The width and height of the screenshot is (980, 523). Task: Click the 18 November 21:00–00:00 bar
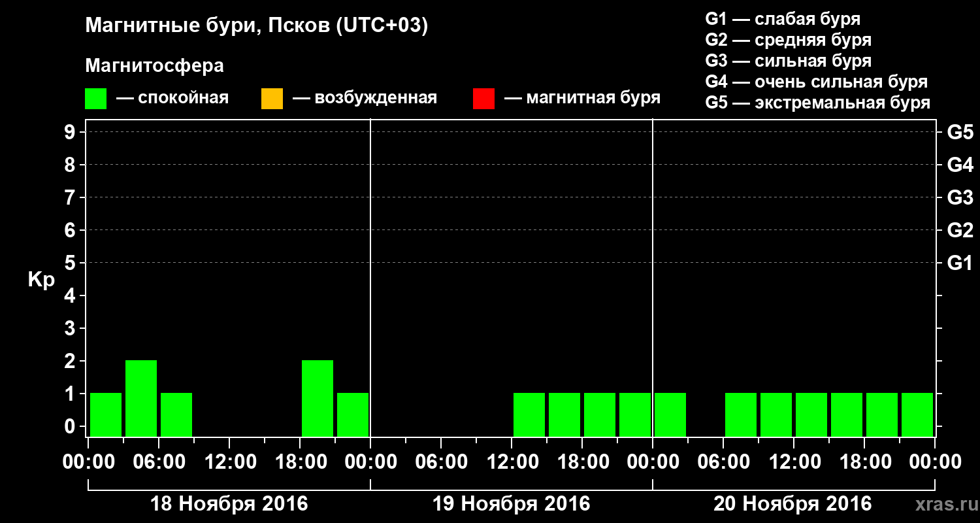(x=353, y=414)
